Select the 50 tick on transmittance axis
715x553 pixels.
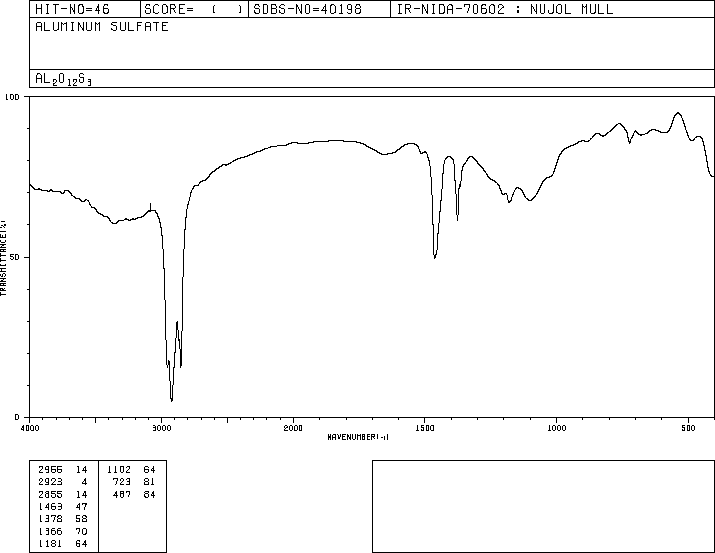[x=15, y=257]
